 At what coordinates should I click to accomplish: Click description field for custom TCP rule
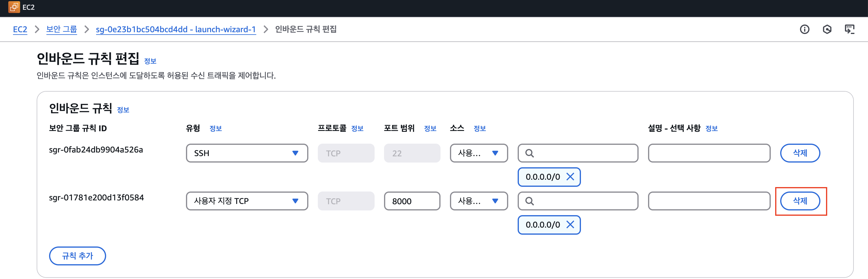[709, 201]
